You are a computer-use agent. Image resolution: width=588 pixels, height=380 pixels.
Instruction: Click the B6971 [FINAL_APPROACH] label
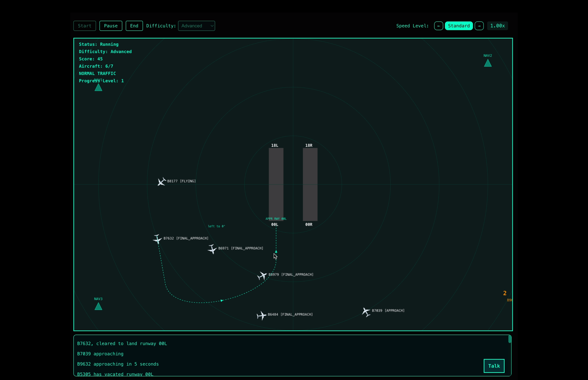pyautogui.click(x=241, y=248)
